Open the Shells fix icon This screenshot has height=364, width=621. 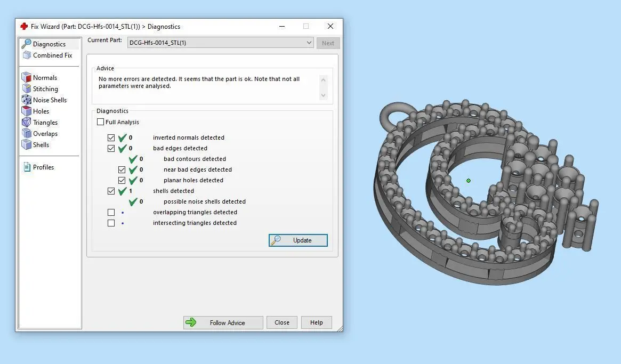[26, 144]
